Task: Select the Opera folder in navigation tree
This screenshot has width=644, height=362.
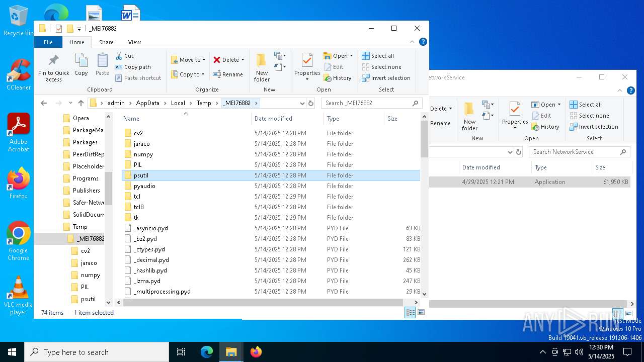Action: (80, 118)
